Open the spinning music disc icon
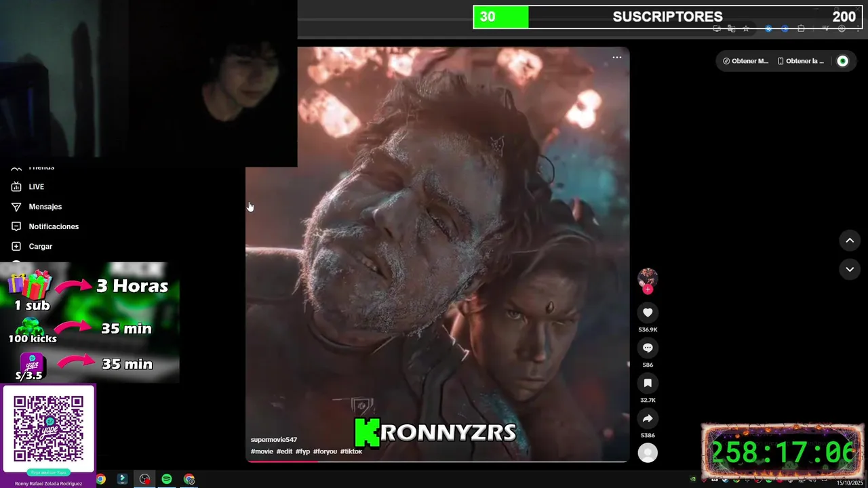The height and width of the screenshot is (488, 868). pyautogui.click(x=648, y=453)
